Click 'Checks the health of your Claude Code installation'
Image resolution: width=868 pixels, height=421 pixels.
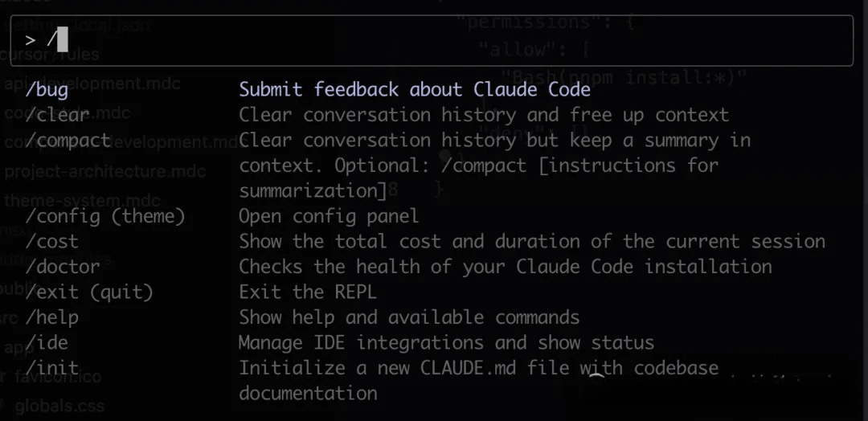coord(506,267)
